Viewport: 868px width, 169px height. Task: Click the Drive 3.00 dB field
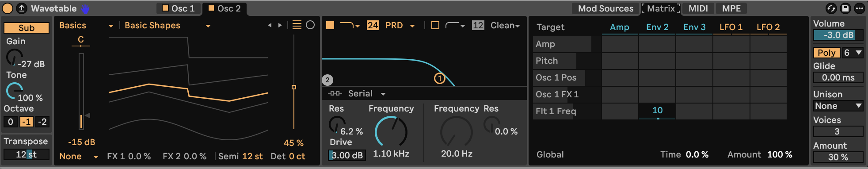pos(347,155)
